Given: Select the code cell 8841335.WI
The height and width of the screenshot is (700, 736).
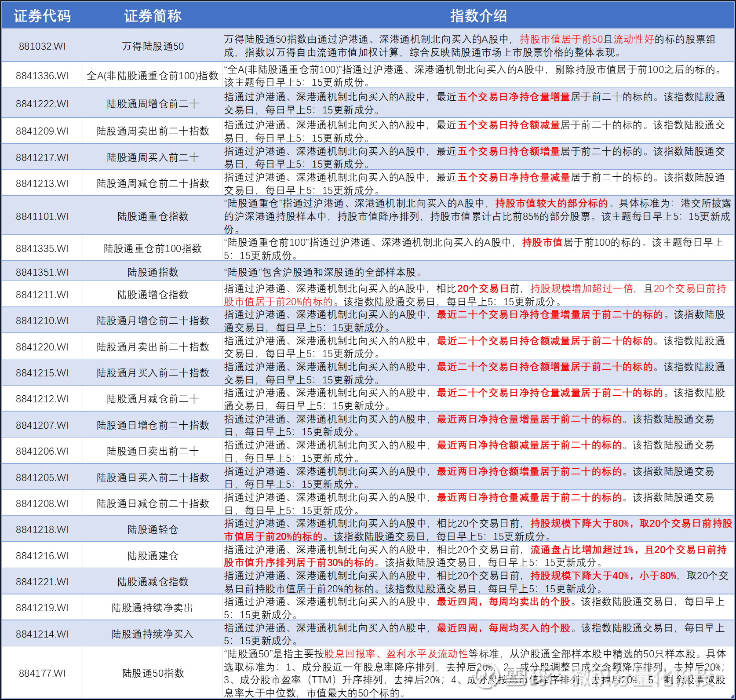Looking at the screenshot, I should click(x=42, y=248).
